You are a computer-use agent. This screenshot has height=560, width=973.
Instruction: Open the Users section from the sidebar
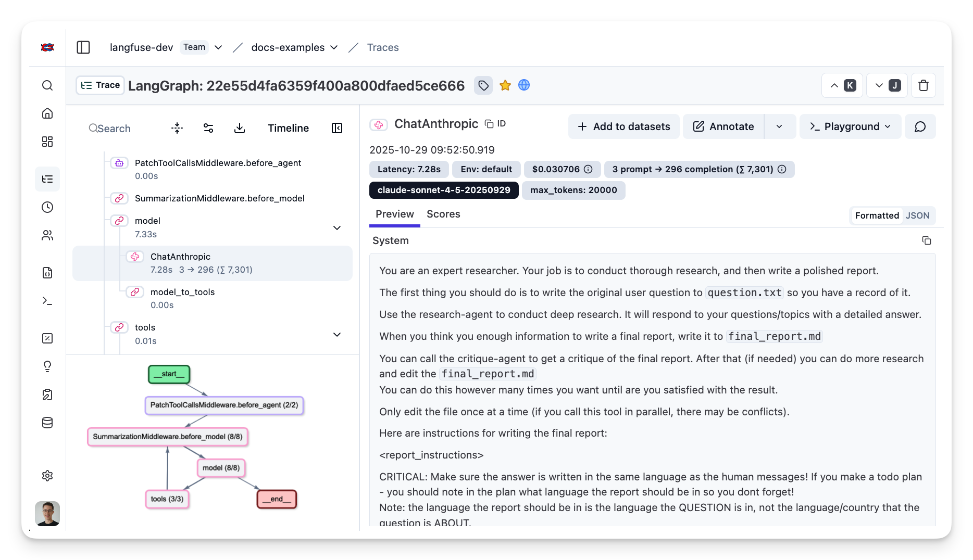coord(47,235)
